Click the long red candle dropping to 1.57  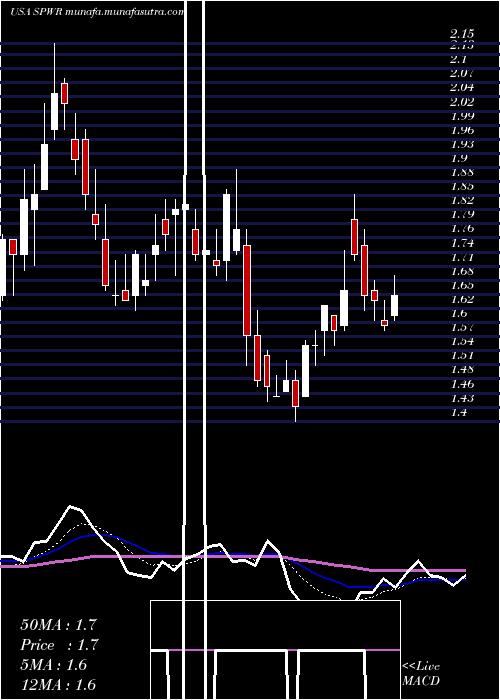[x=246, y=290]
